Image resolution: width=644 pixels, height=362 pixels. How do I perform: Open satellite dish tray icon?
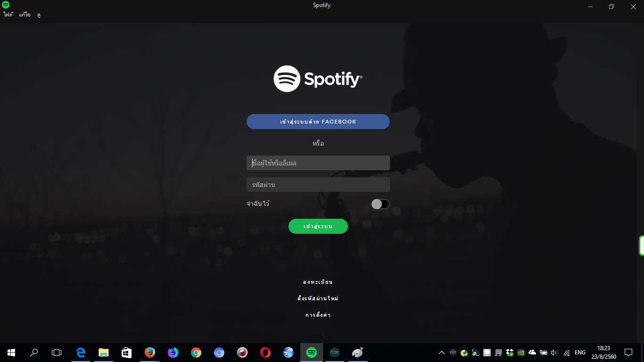tap(476, 352)
